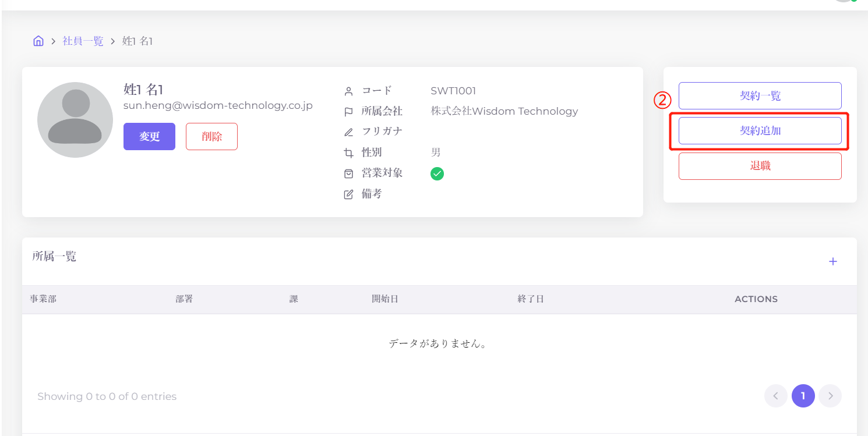Open 契約一覧 contract list
Screen dimensions: 868x436
pos(760,96)
